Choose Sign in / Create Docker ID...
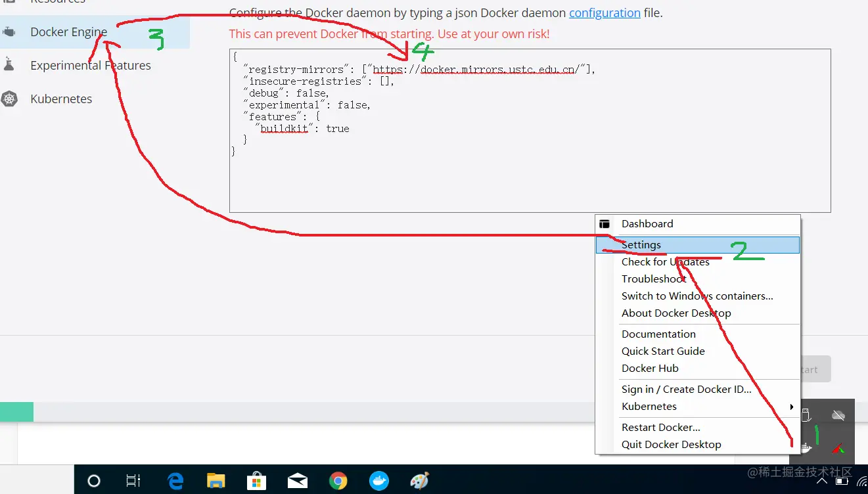This screenshot has height=494, width=868. (698, 390)
